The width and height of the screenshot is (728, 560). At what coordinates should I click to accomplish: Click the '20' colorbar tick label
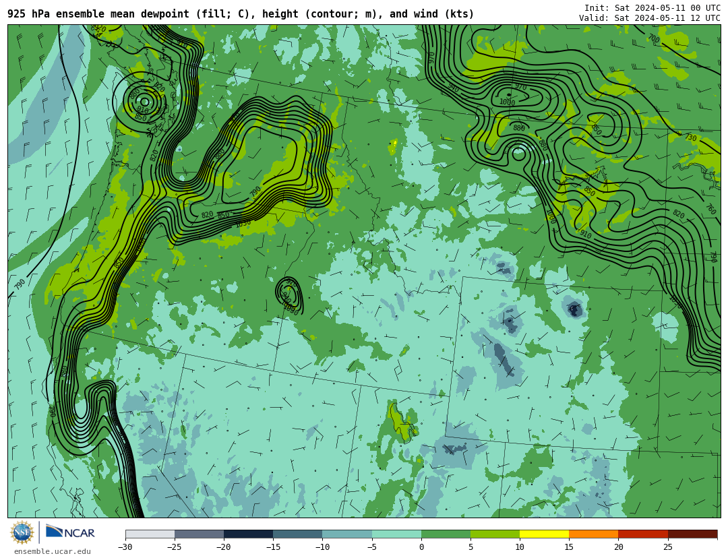pos(618,547)
